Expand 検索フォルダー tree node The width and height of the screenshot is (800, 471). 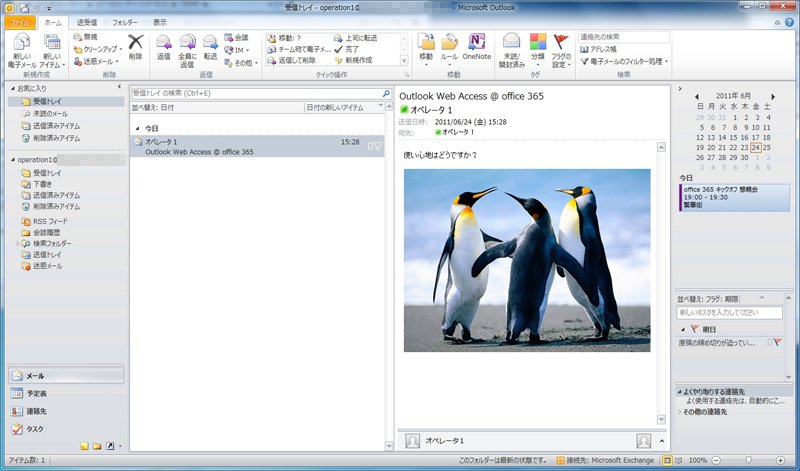[17, 244]
